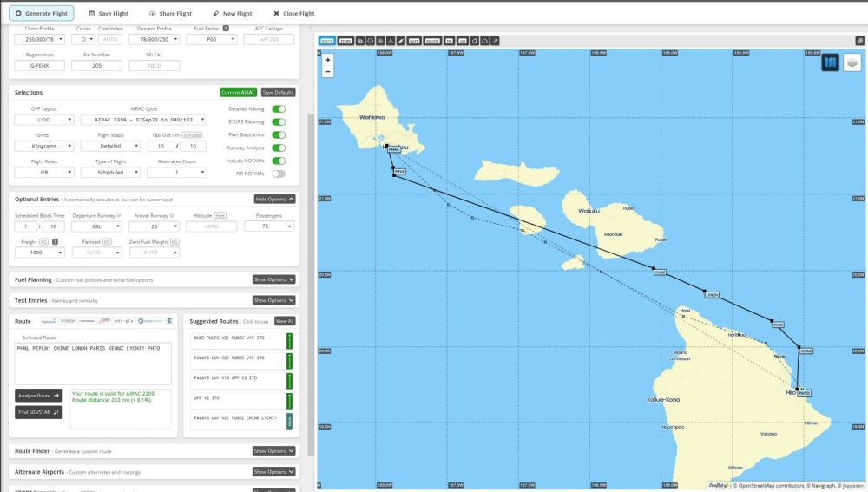868x492 pixels.
Task: Click the Fuel Factor help question icon
Action: coord(226,29)
